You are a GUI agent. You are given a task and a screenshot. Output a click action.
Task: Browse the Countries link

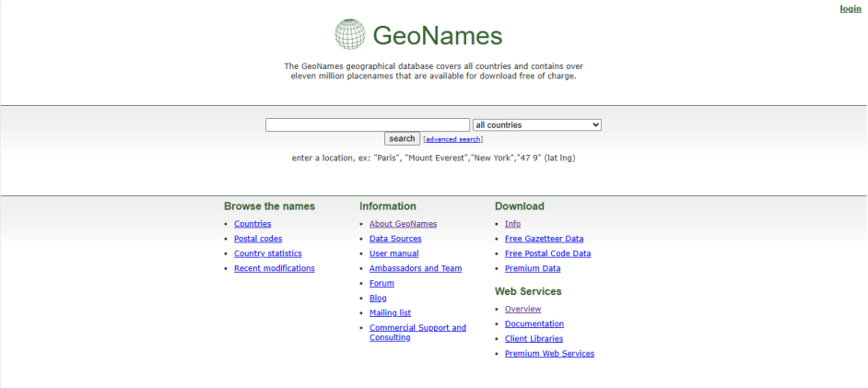pyautogui.click(x=252, y=224)
